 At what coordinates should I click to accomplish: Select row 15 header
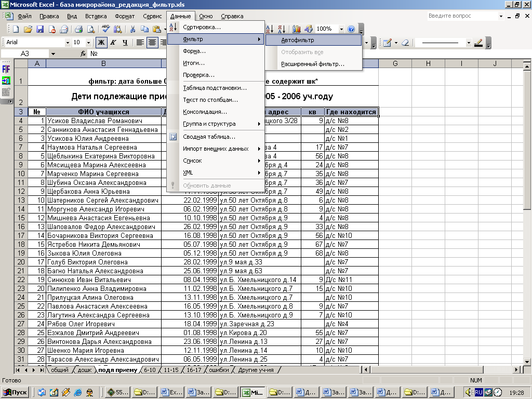[x=21, y=218]
